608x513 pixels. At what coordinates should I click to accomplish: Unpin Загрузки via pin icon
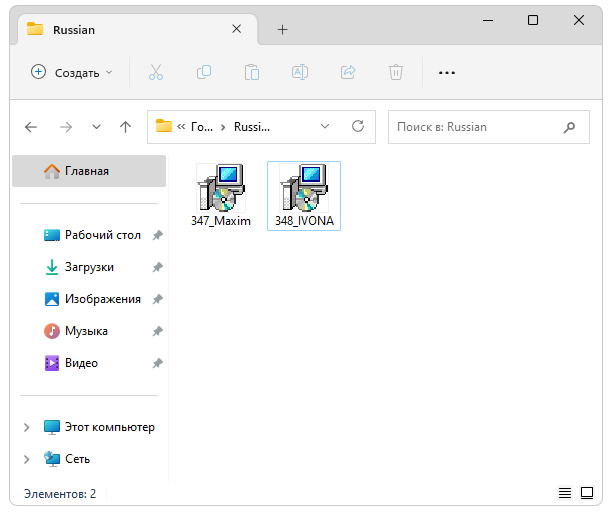157,267
